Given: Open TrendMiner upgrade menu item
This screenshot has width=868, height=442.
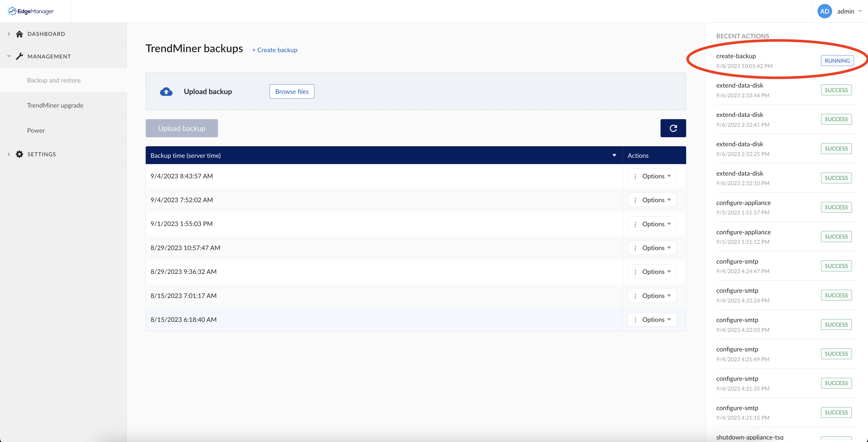Looking at the screenshot, I should (55, 105).
